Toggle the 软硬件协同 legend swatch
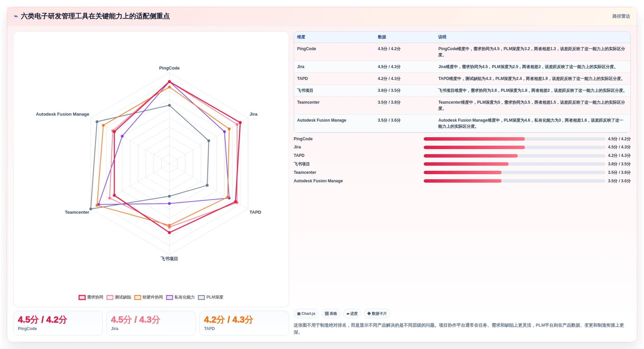The height and width of the screenshot is (349, 644). click(x=137, y=297)
